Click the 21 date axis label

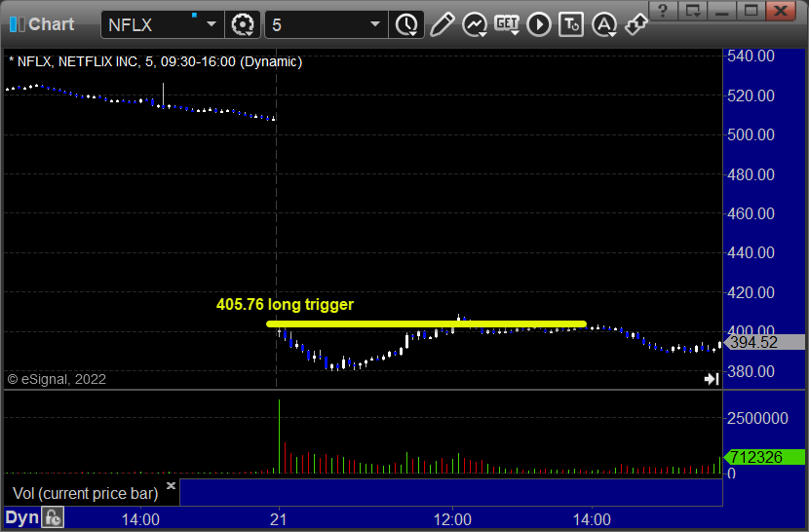pyautogui.click(x=278, y=519)
